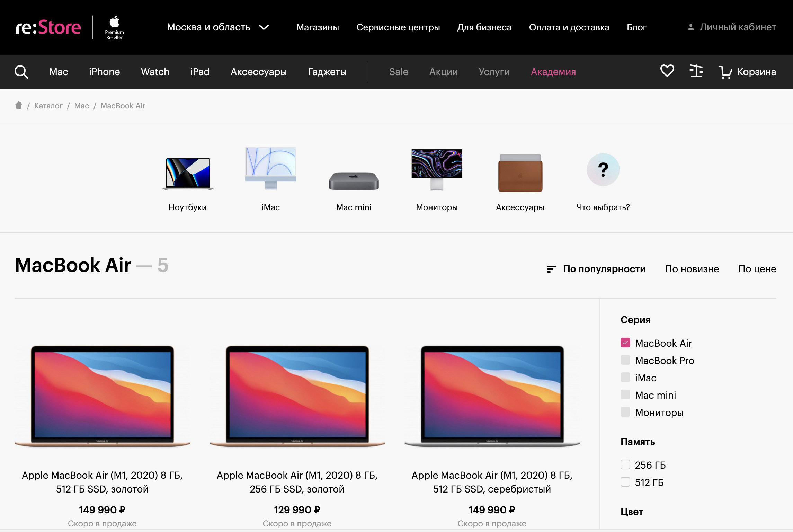Expand the Москва и область region dropdown

click(x=217, y=27)
